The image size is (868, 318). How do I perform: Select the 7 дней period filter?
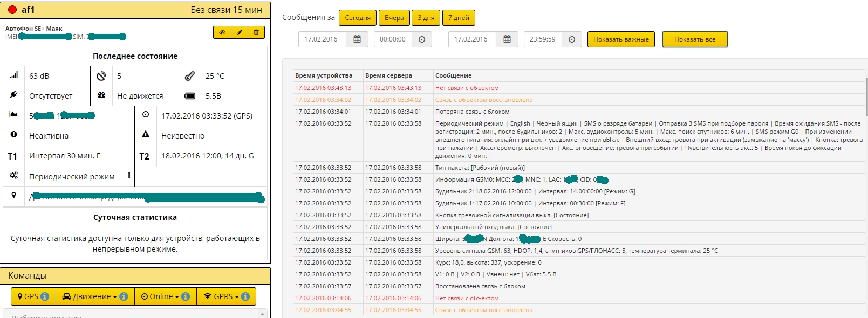coord(459,18)
